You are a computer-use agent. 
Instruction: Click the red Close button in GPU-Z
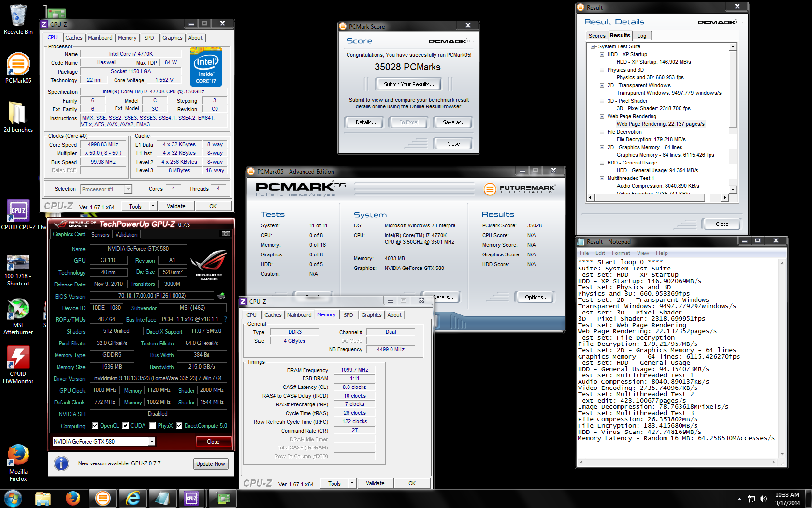[x=213, y=442]
